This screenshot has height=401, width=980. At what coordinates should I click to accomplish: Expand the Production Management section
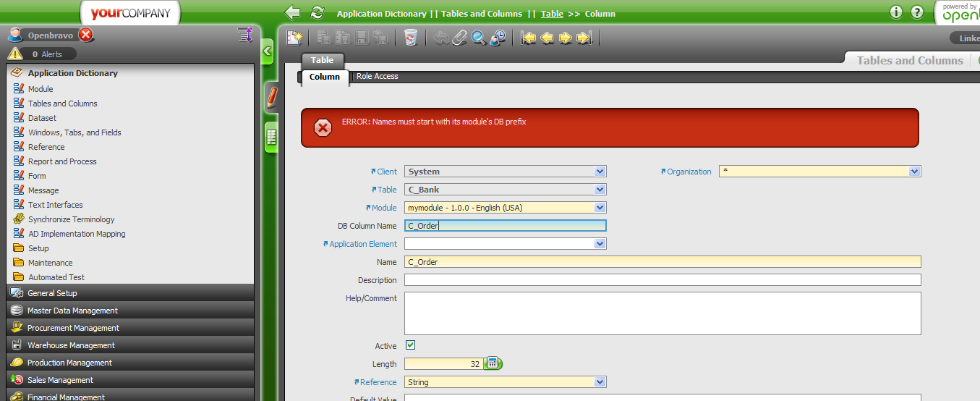tap(130, 363)
